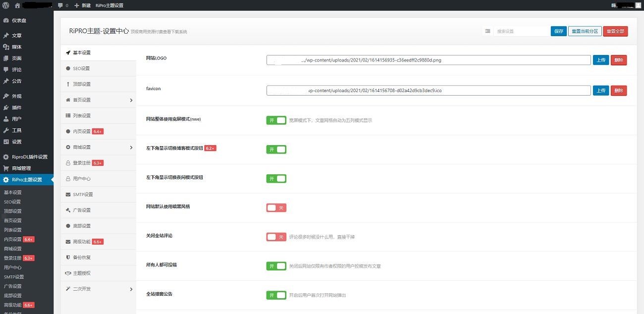Open the 内页设置 tab in settings panel
The width and height of the screenshot is (644, 314).
point(98,132)
